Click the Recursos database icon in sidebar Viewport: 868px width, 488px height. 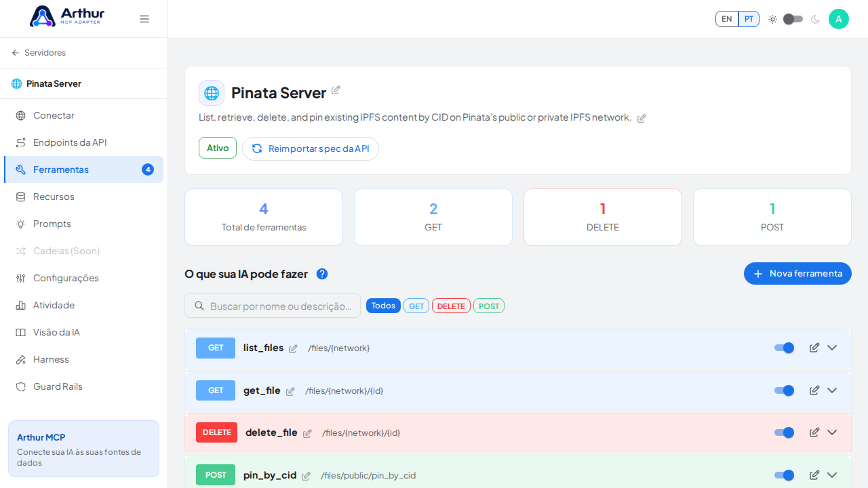[x=21, y=197]
